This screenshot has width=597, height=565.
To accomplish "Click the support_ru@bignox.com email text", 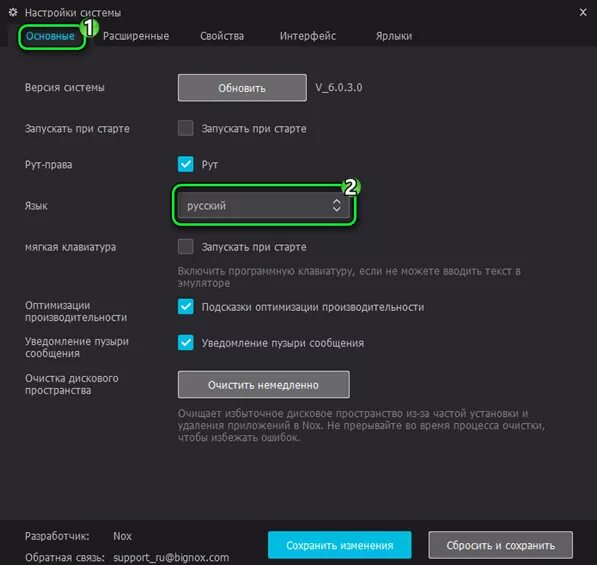I will tap(171, 558).
